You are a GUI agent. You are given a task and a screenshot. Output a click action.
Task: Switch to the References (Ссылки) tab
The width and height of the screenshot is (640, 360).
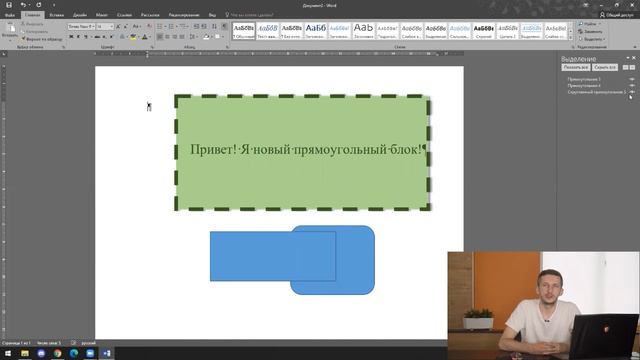[x=124, y=15]
